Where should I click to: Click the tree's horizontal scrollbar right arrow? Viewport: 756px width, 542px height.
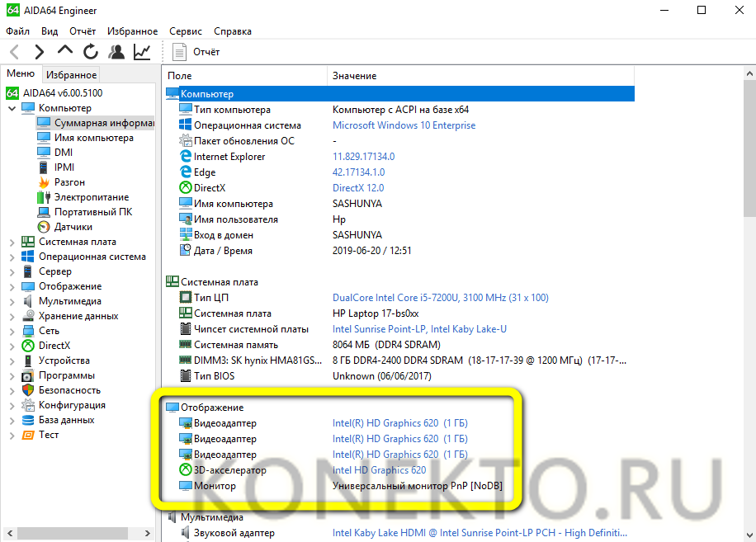click(147, 533)
